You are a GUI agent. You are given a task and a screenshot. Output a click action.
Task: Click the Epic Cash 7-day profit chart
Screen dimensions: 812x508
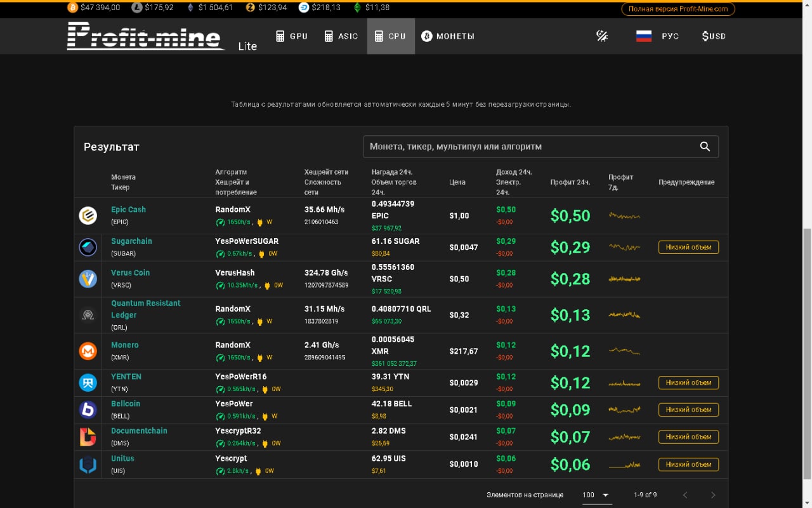tap(624, 216)
